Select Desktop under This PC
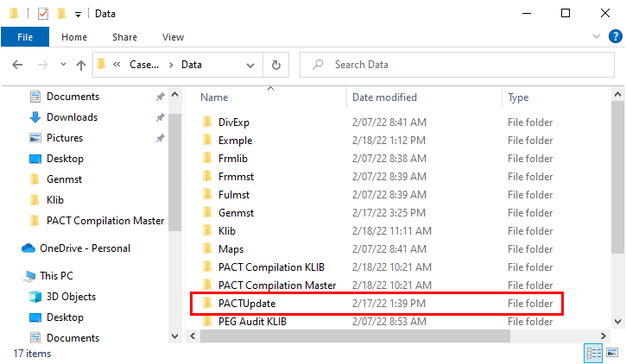Image resolution: width=626 pixels, height=364 pixels. tap(65, 317)
